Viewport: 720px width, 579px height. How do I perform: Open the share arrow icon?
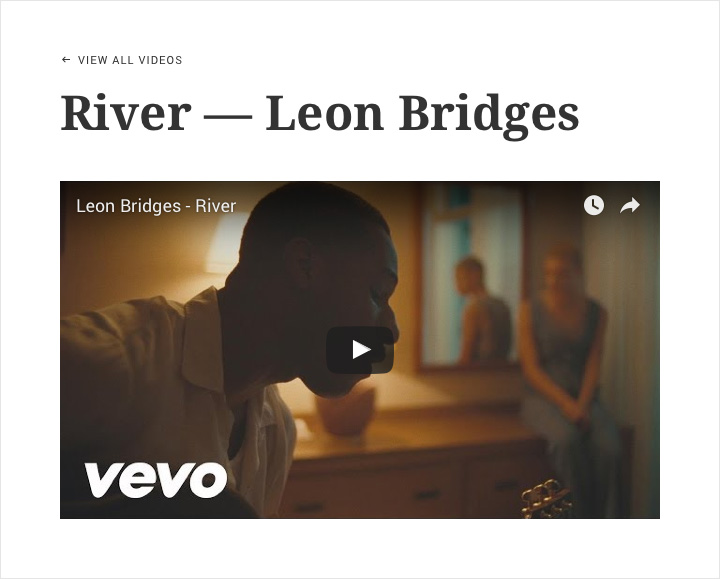pos(630,205)
